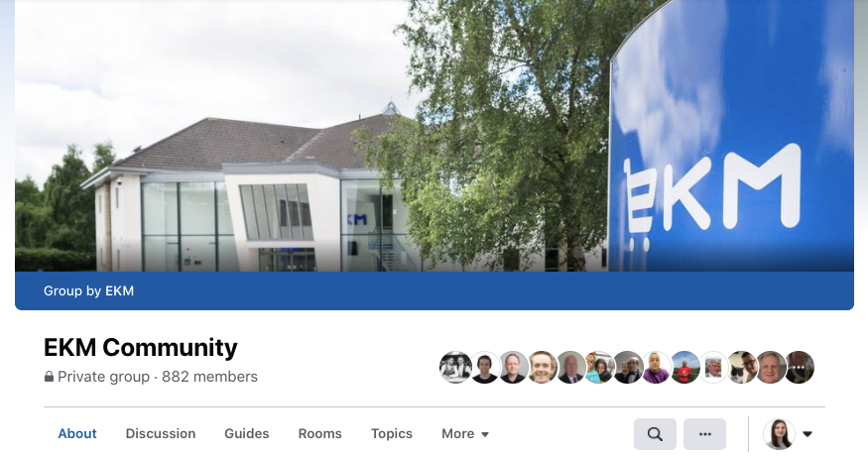The width and height of the screenshot is (868, 457).
Task: Open the Discussion tab
Action: coord(161,434)
